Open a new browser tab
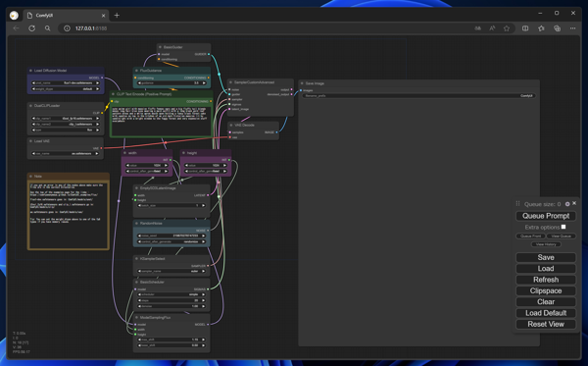 [x=117, y=16]
